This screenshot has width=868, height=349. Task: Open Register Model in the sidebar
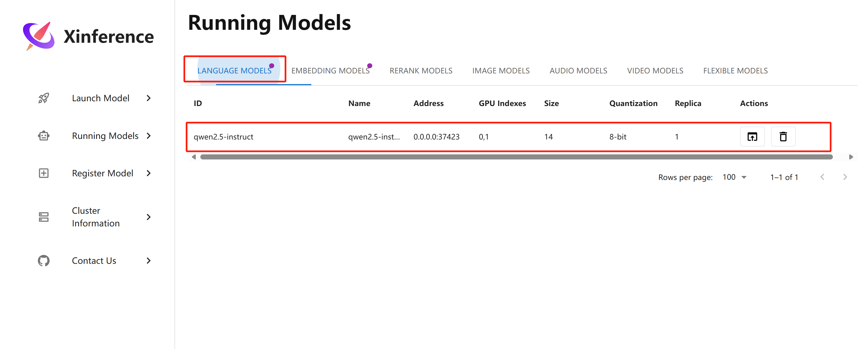tap(95, 173)
